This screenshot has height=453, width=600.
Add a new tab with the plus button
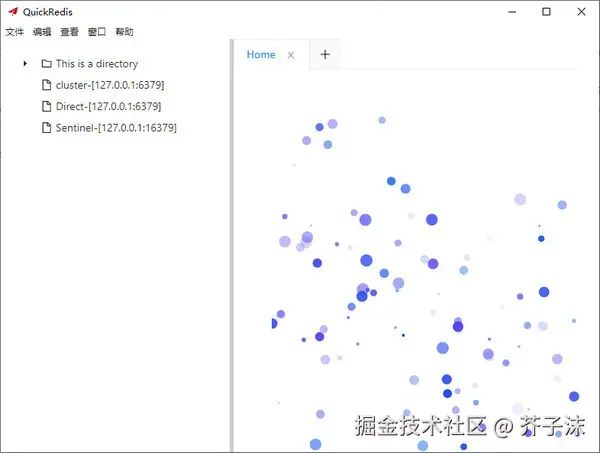click(325, 55)
